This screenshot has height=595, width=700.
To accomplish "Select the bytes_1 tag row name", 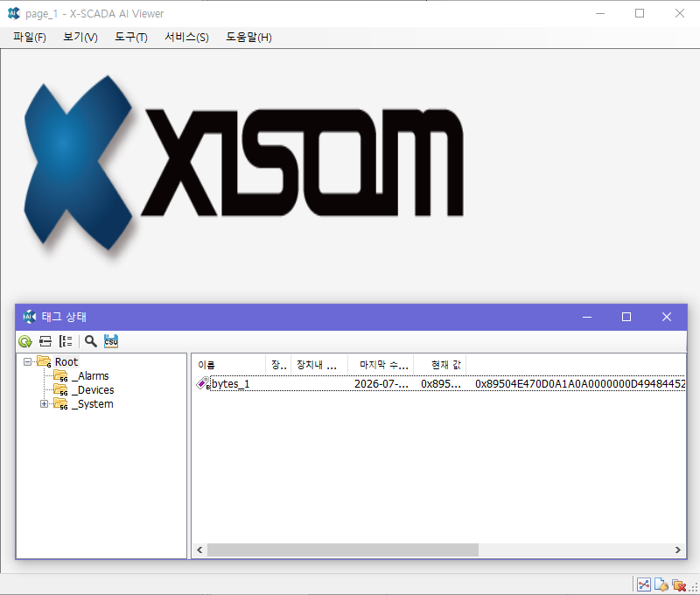I will [230, 384].
